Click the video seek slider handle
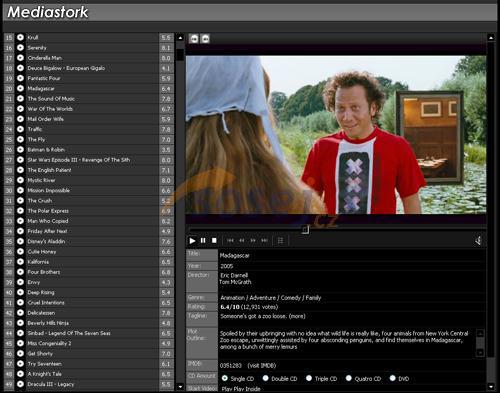The width and height of the screenshot is (500, 393). [306, 230]
